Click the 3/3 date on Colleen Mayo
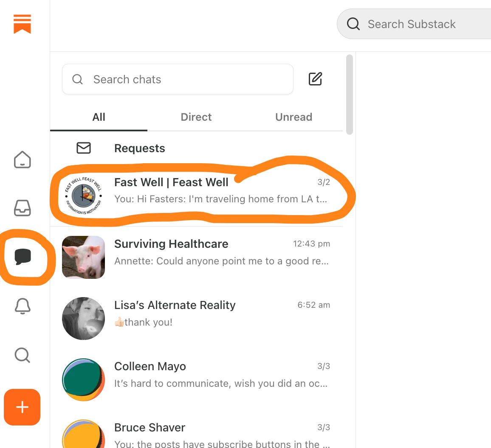 click(324, 366)
